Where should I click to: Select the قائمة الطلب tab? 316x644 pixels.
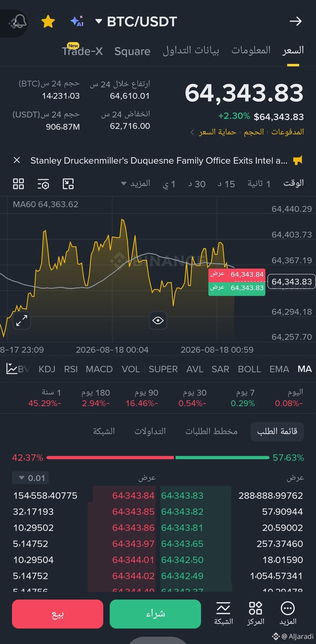[277, 432]
